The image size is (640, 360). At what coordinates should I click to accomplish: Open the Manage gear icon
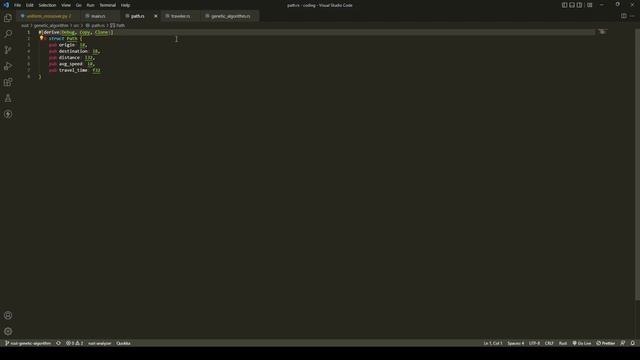click(8, 331)
